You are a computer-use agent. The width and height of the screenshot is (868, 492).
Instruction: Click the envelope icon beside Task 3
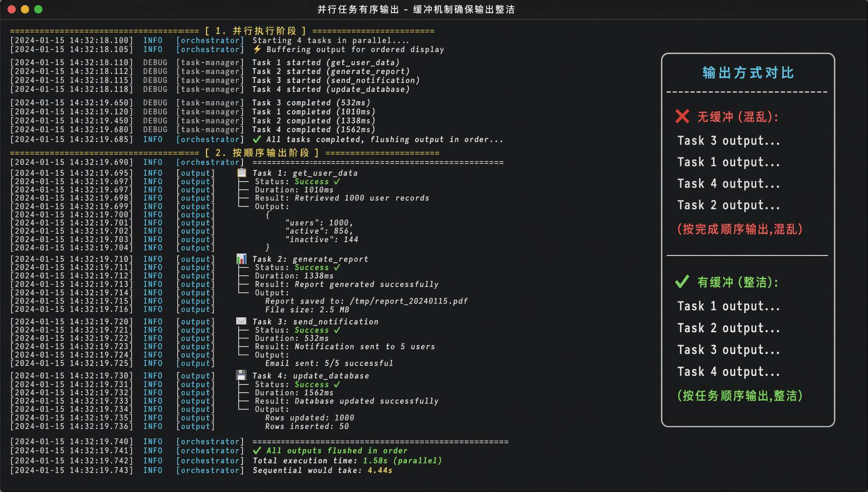click(241, 321)
